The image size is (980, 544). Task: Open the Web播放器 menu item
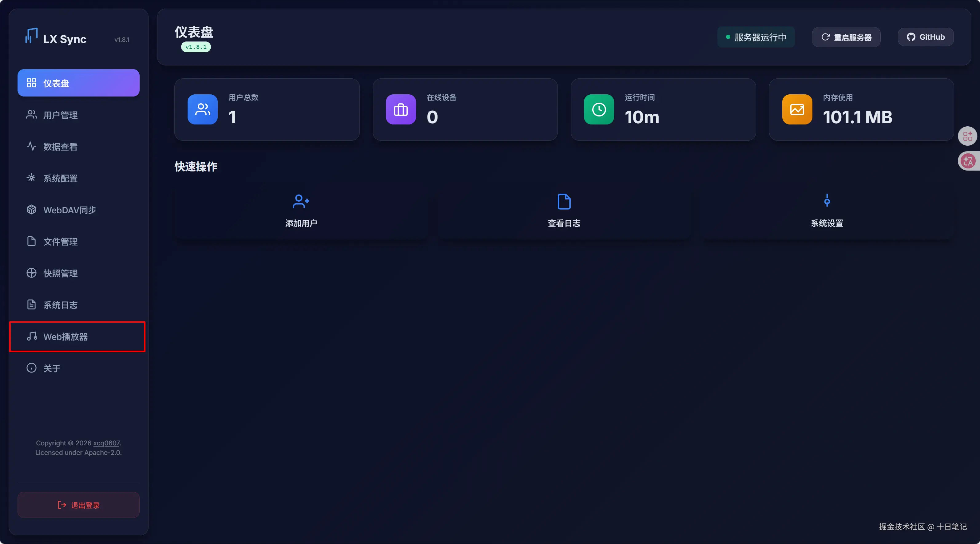[78, 337]
